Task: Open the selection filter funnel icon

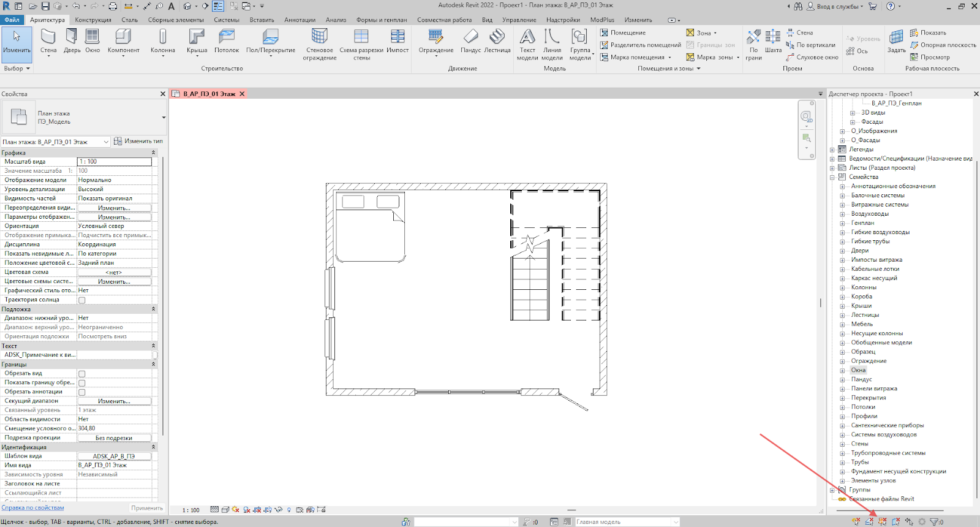Action: (x=934, y=521)
